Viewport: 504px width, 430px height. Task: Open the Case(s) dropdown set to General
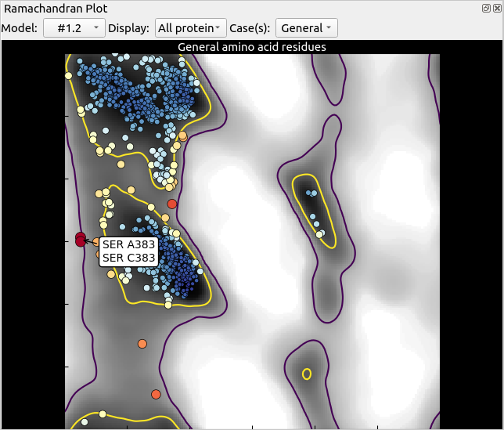(x=307, y=28)
